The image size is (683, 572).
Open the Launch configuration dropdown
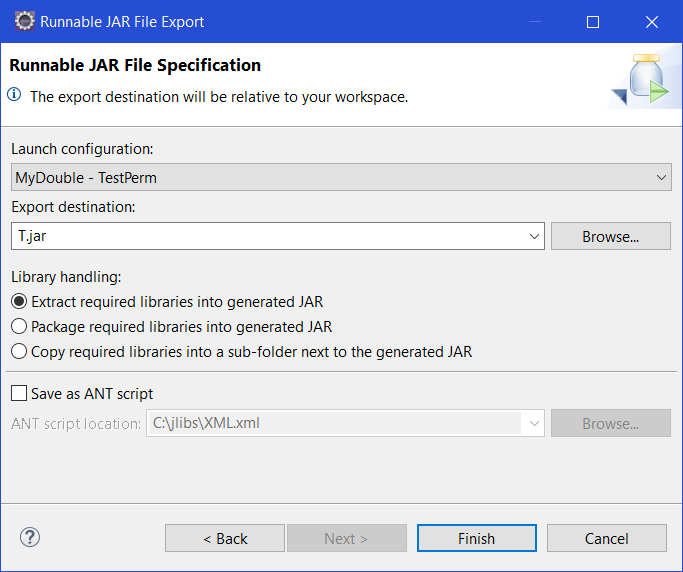341,177
